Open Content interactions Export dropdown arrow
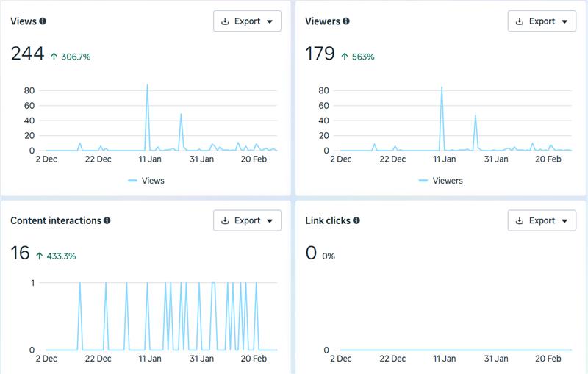This screenshot has height=374, width=588. pos(270,221)
